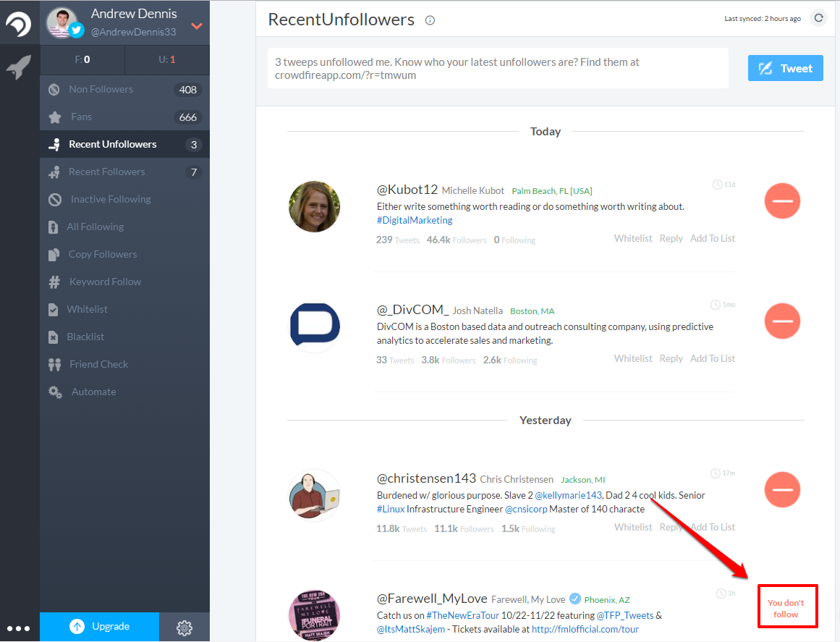Select Fans in sidebar
Image resolution: width=840 pixels, height=642 pixels.
(x=81, y=117)
